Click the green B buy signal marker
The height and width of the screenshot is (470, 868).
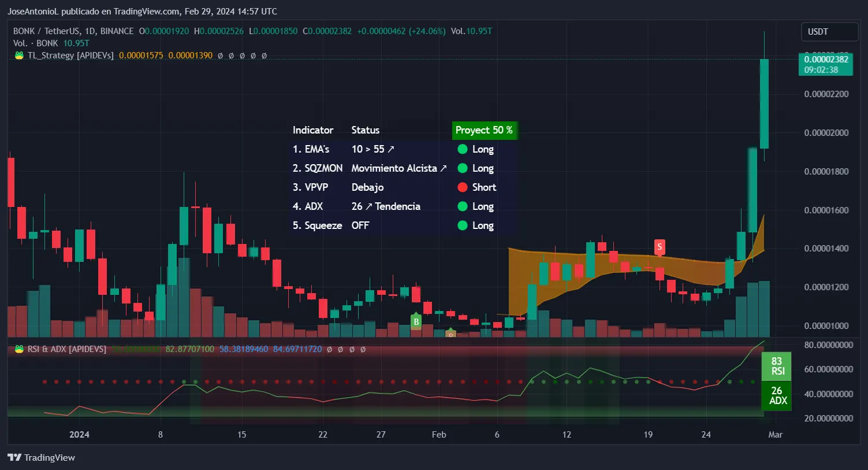point(415,321)
